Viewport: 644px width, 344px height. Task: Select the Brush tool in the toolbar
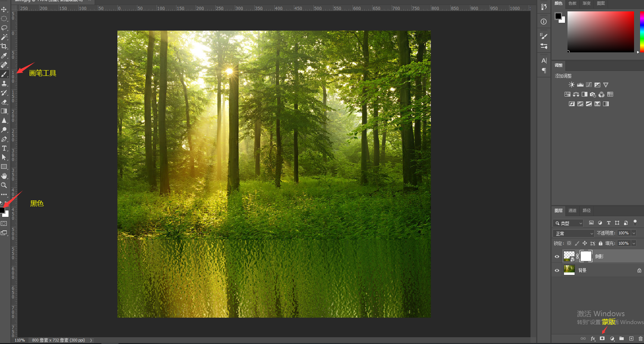4,74
